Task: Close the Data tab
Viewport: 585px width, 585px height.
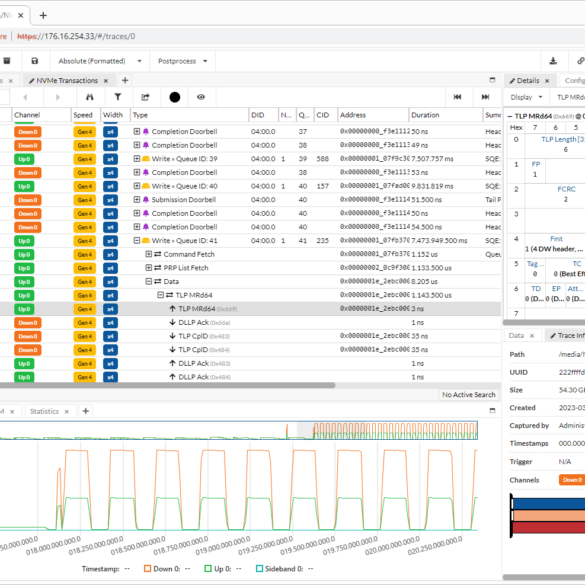Action: coord(532,336)
